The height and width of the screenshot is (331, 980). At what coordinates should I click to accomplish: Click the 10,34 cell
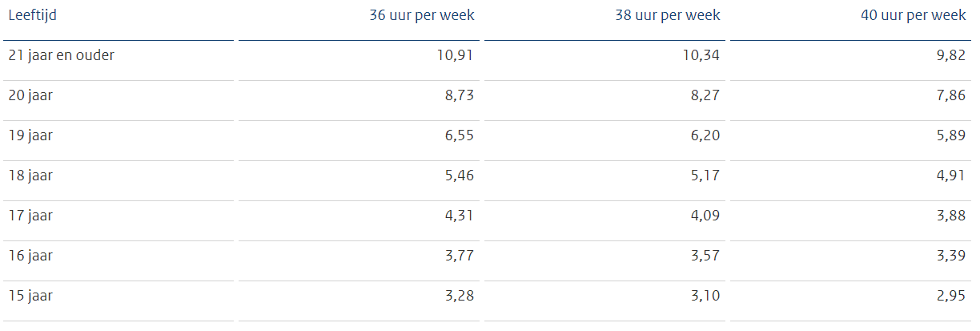(702, 56)
